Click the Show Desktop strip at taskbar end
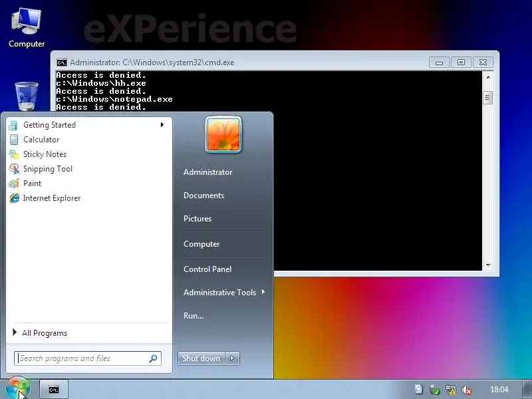 coord(527,389)
